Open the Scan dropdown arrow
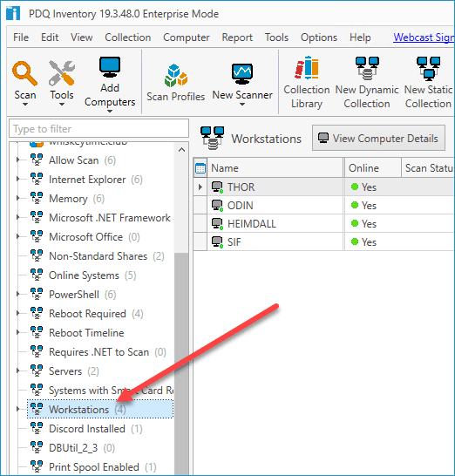The width and height of the screenshot is (455, 476). 25,104
